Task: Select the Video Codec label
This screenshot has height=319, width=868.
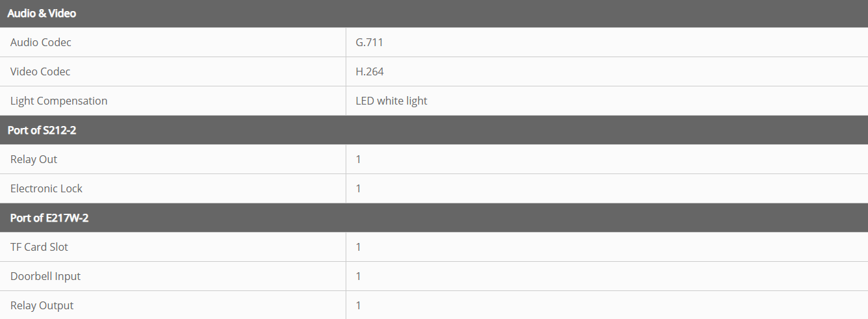Action: coord(40,71)
